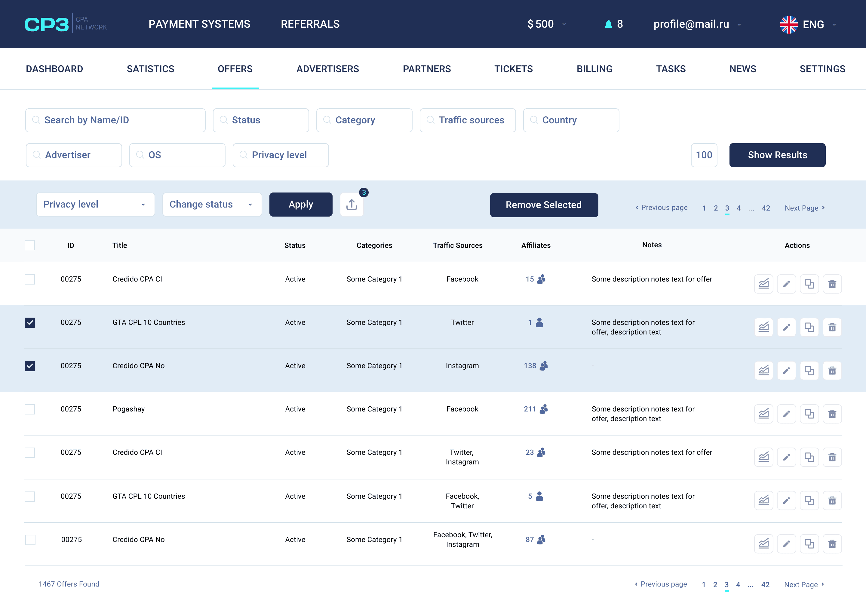The width and height of the screenshot is (866, 616).
Task: Open the Advertisers tab
Action: (327, 69)
